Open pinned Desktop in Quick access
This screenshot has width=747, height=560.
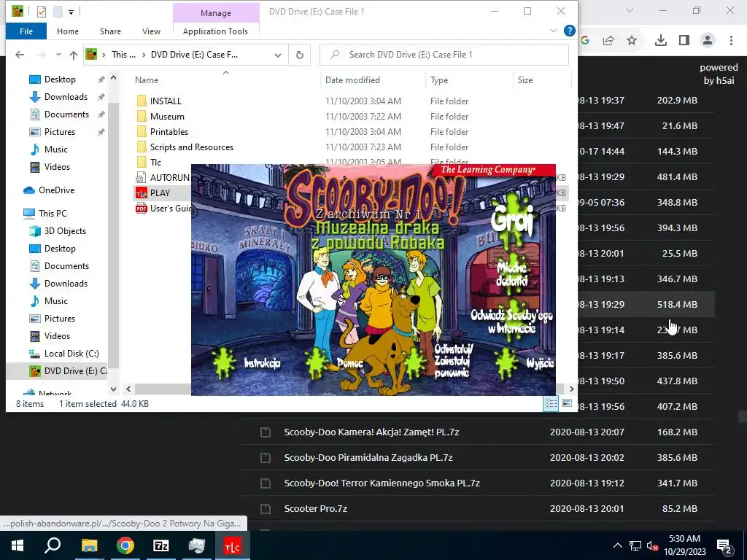click(60, 79)
